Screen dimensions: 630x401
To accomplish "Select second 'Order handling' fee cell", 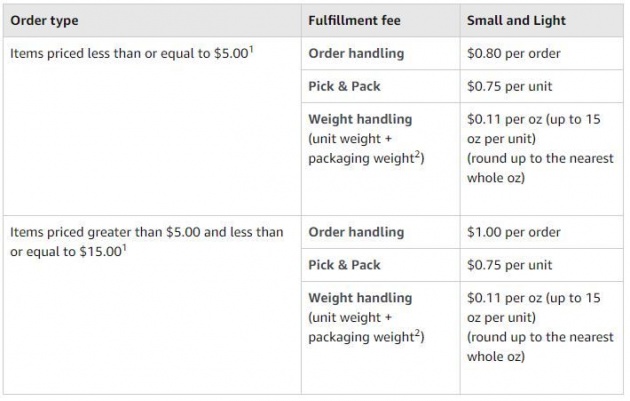I will 380,232.
